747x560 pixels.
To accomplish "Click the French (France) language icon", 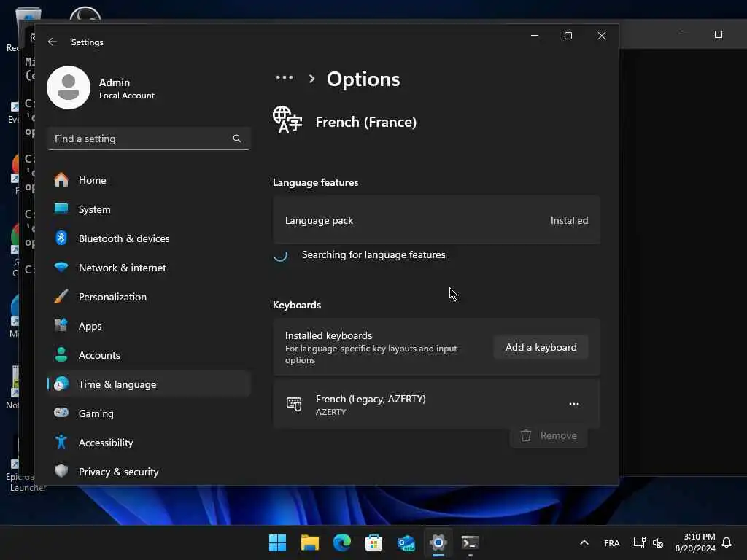I will coord(287,120).
